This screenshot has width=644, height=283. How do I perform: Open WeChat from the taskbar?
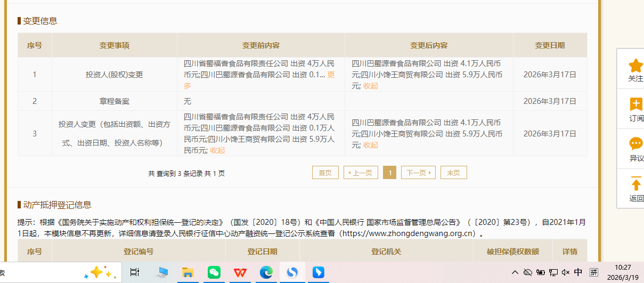pyautogui.click(x=214, y=272)
